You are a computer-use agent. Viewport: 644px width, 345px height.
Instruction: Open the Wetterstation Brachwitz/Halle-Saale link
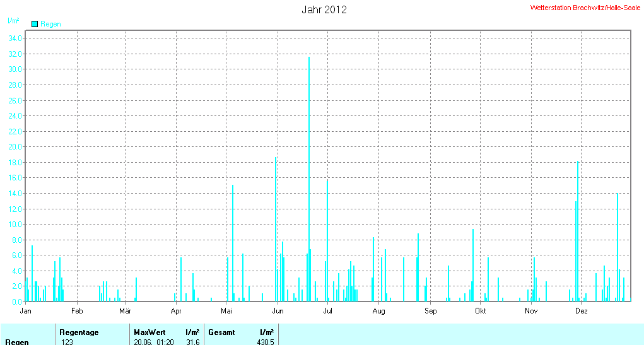pos(585,8)
